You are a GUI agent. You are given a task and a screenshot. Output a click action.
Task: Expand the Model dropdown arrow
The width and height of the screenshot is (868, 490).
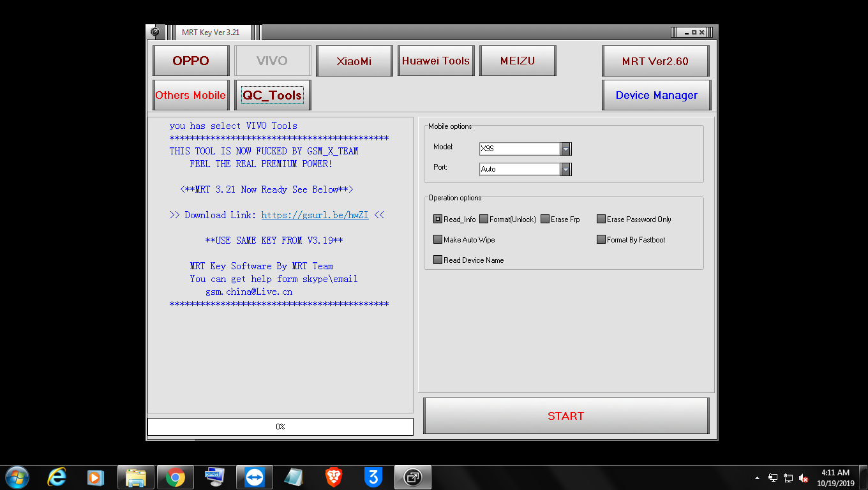point(565,149)
